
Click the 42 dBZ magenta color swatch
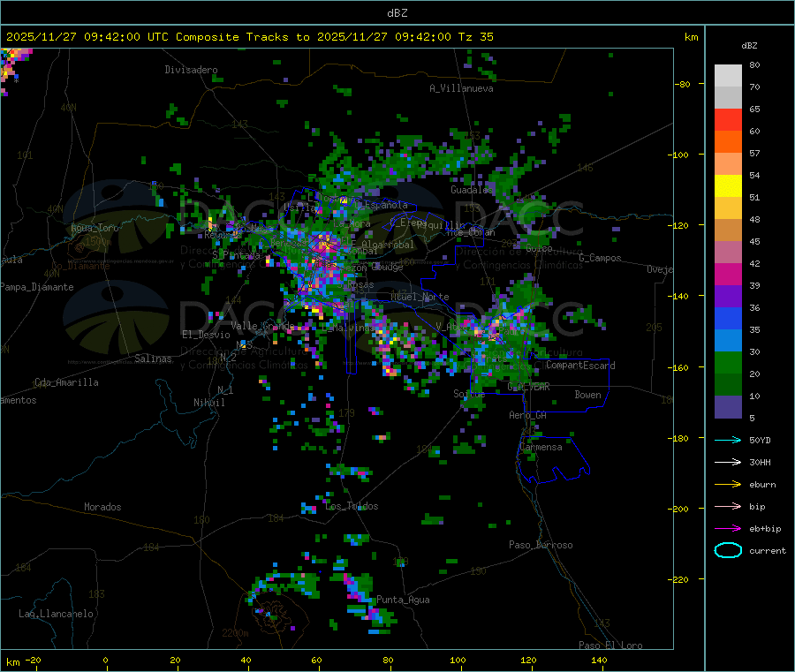click(x=728, y=274)
